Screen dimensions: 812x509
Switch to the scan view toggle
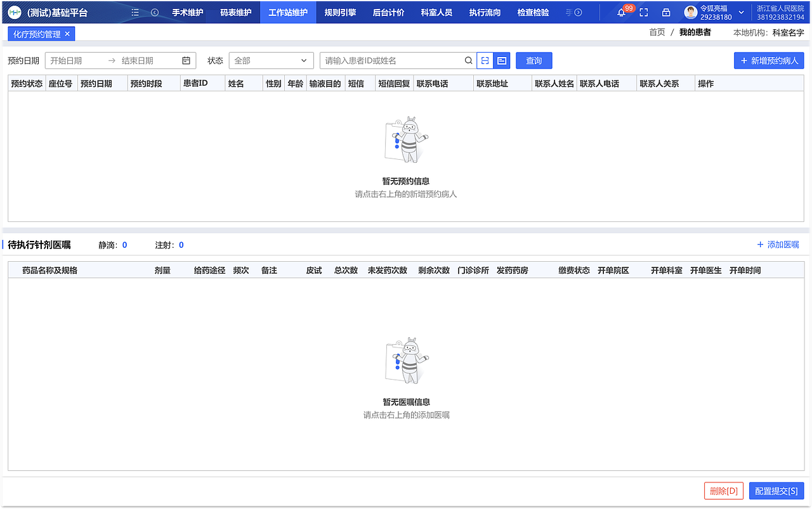coord(485,60)
